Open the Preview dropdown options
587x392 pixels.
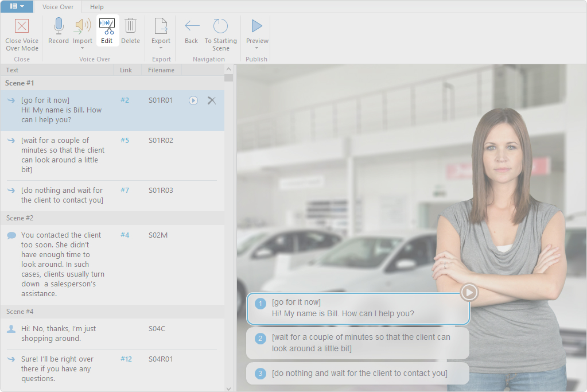pyautogui.click(x=256, y=48)
